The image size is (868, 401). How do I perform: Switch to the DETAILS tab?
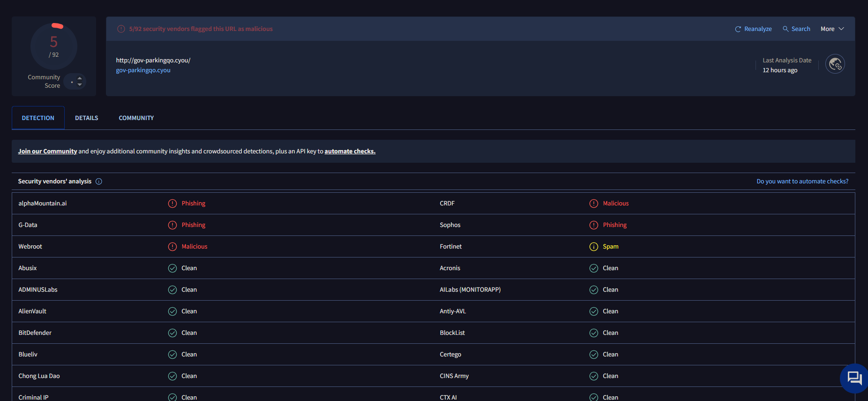tap(87, 118)
